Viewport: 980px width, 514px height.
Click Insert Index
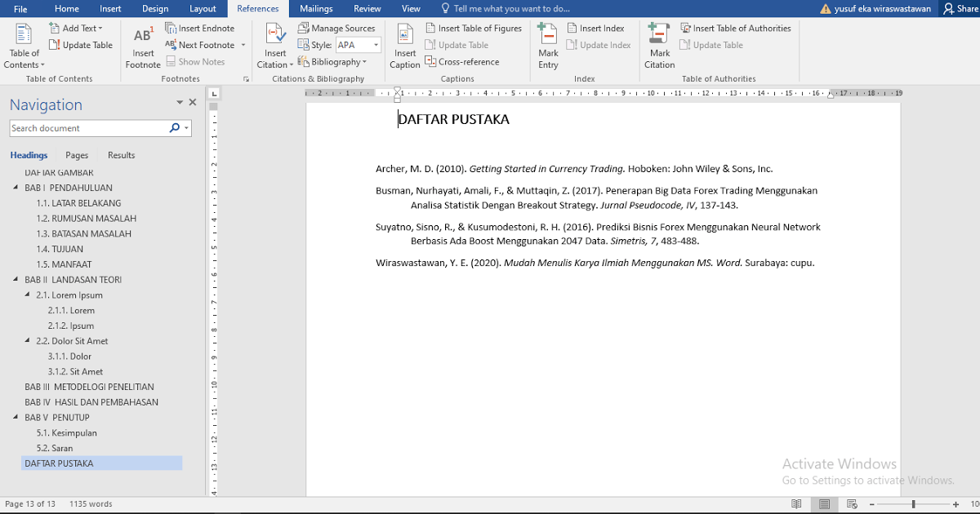click(597, 27)
